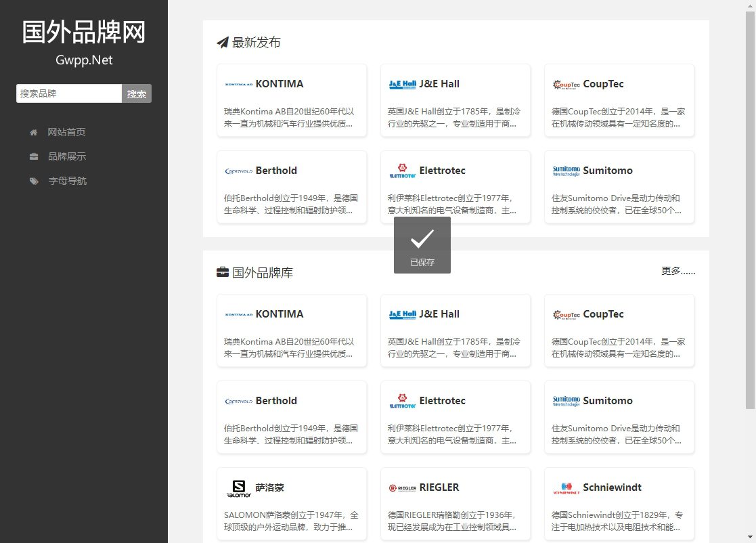Screen dimensions: 756x543
Task: Click the RIEGLER logo icon
Action: (x=403, y=487)
